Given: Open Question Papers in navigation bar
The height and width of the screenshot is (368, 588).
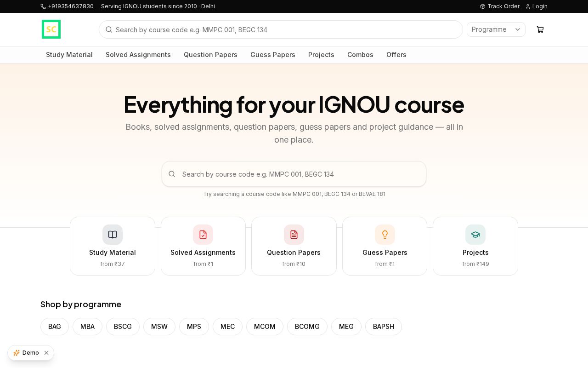Looking at the screenshot, I should pos(210,55).
